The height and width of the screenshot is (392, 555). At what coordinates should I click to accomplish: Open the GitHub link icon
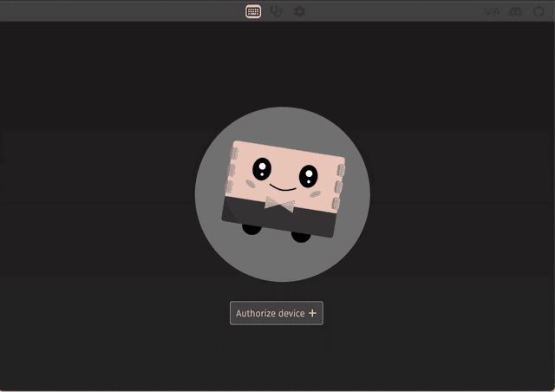[x=539, y=11]
